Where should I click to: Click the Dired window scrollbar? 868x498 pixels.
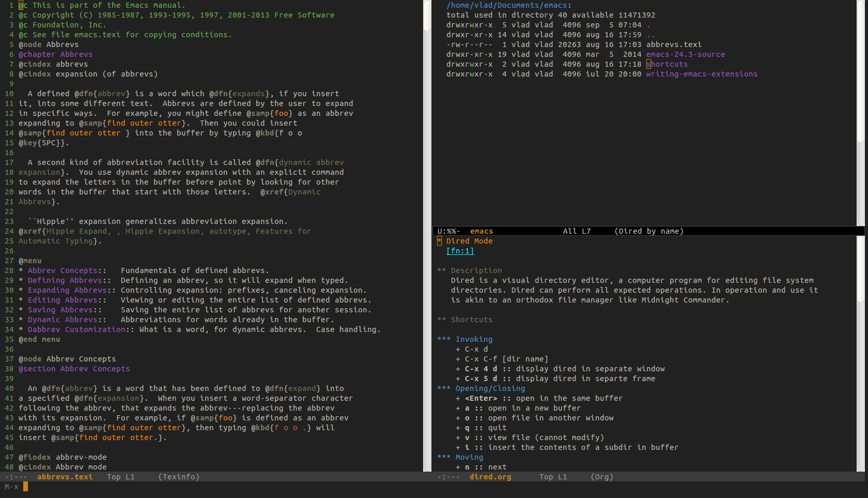pyautogui.click(x=860, y=113)
